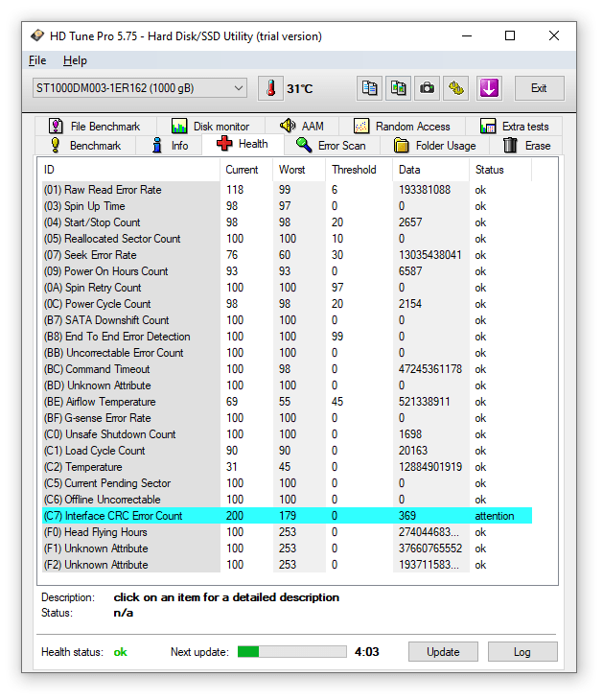Select the Seek Error Rate row
Image resolution: width=603 pixels, height=700 pixels.
coord(287,255)
